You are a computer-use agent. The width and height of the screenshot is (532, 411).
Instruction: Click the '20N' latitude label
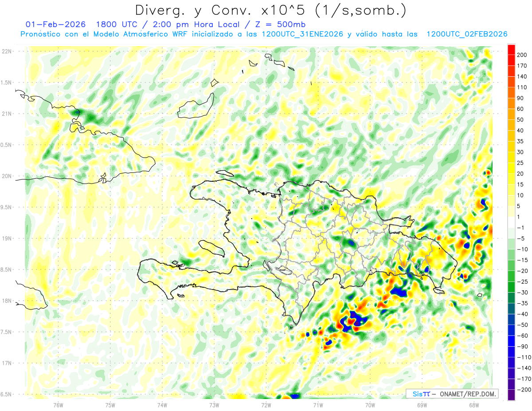coord(7,176)
